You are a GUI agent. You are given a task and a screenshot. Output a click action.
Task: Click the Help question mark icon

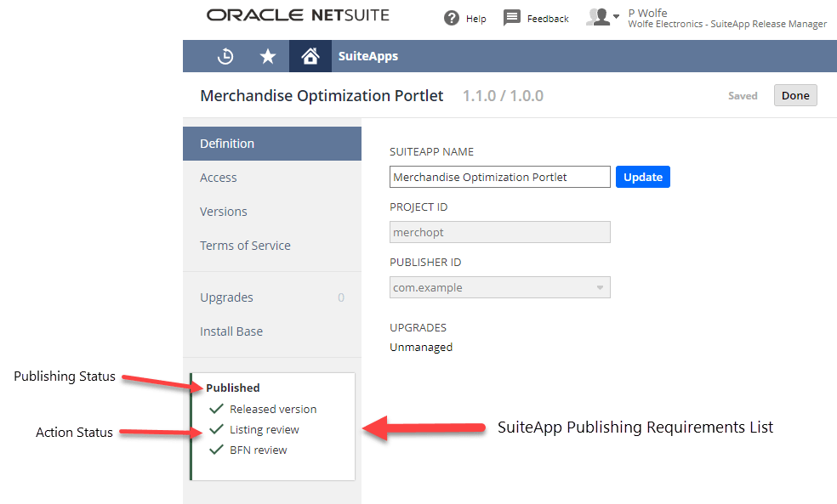tap(452, 18)
